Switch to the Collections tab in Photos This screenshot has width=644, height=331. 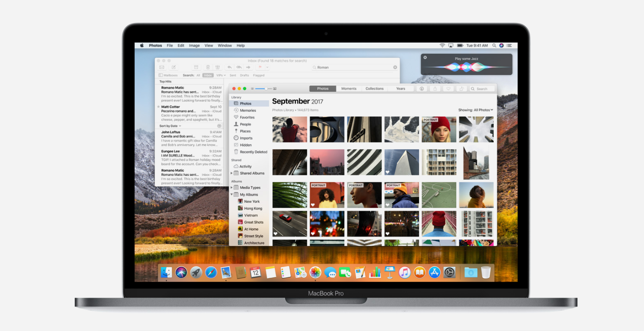pos(374,89)
